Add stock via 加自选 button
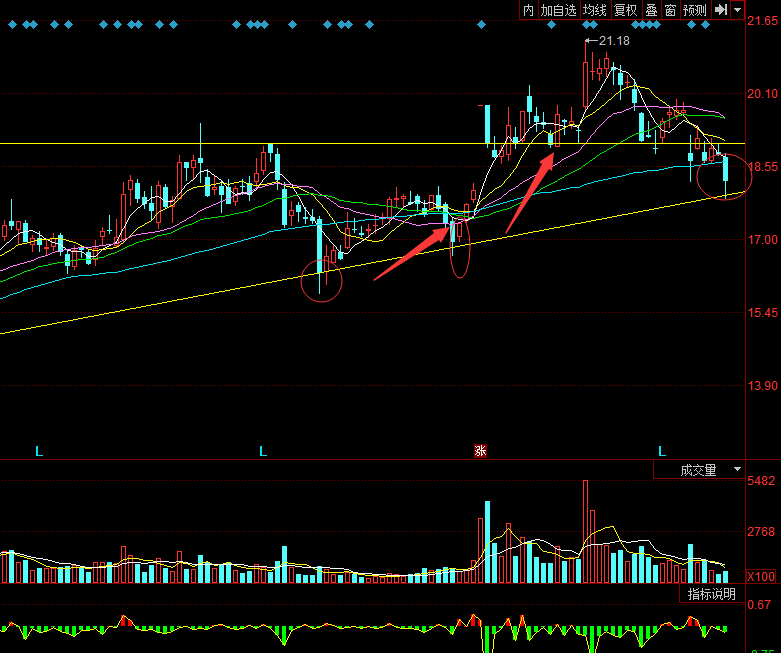 click(x=559, y=10)
